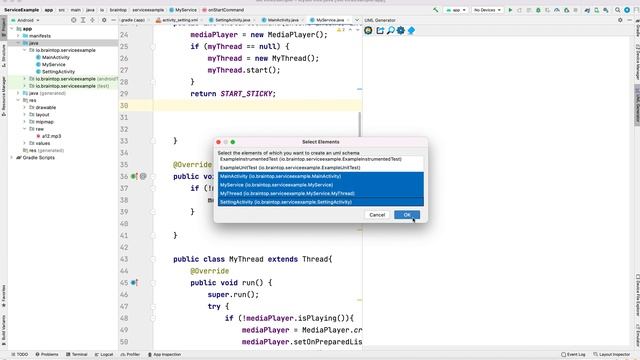The width and height of the screenshot is (640, 360).
Task: Click the zoom magnifier icon in the UML Generator toolbar
Action: [x=390, y=30]
